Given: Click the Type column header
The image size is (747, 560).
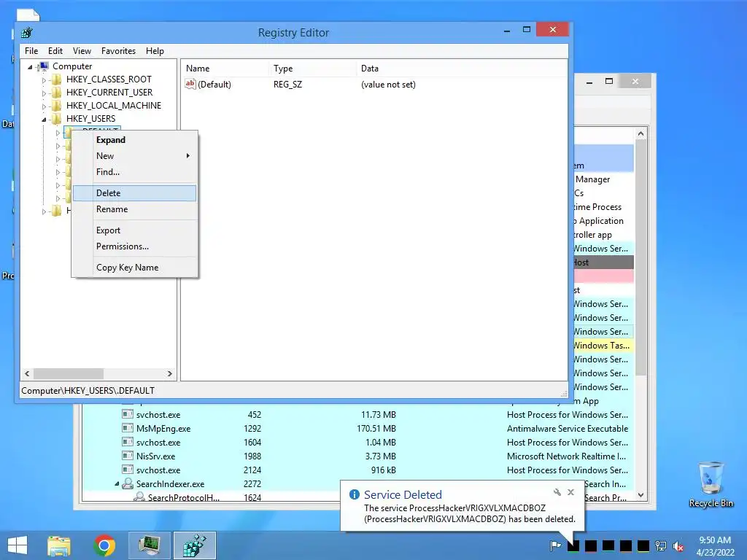Looking at the screenshot, I should 312,69.
